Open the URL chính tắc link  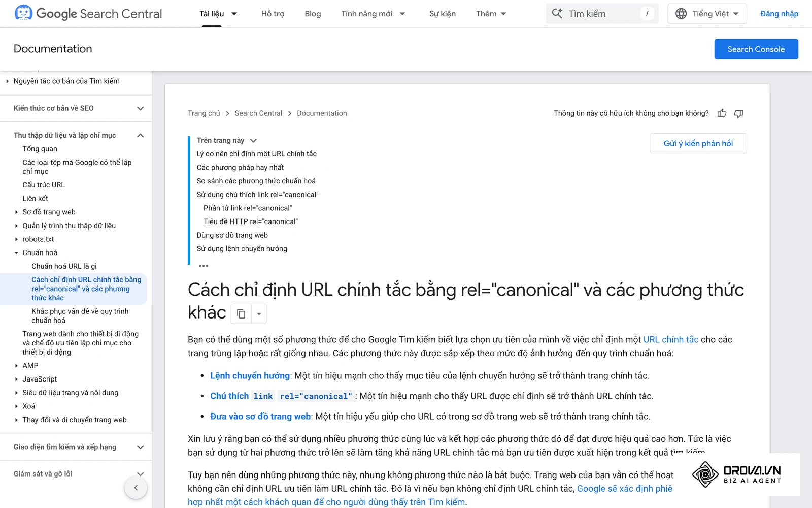pyautogui.click(x=671, y=339)
